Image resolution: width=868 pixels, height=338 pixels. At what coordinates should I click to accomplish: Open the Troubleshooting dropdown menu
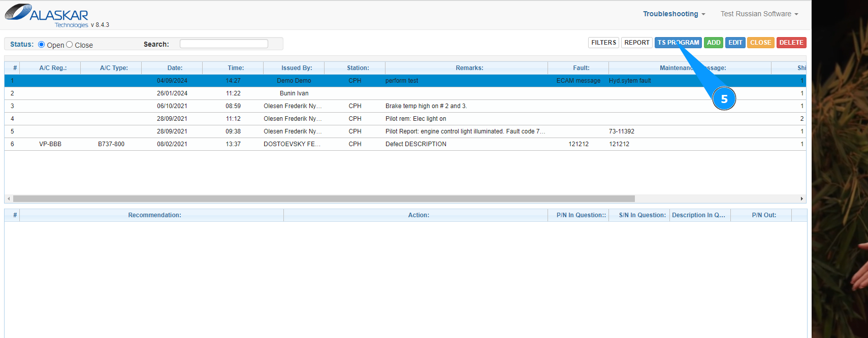674,14
